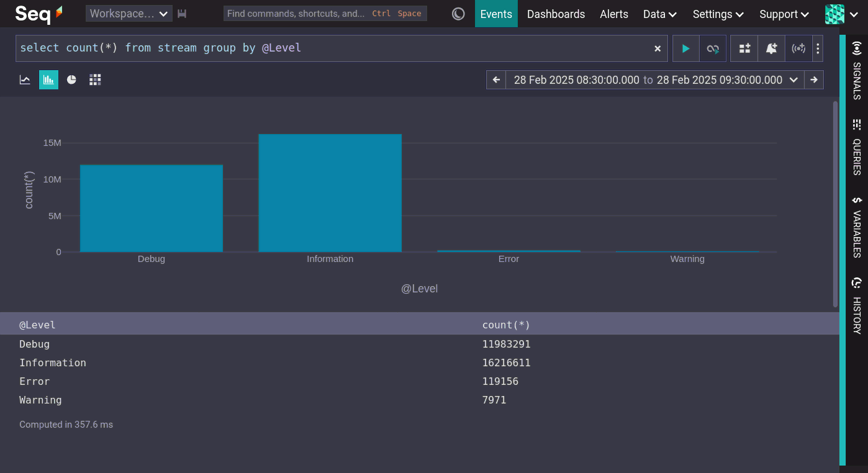Switch to line chart view

25,79
